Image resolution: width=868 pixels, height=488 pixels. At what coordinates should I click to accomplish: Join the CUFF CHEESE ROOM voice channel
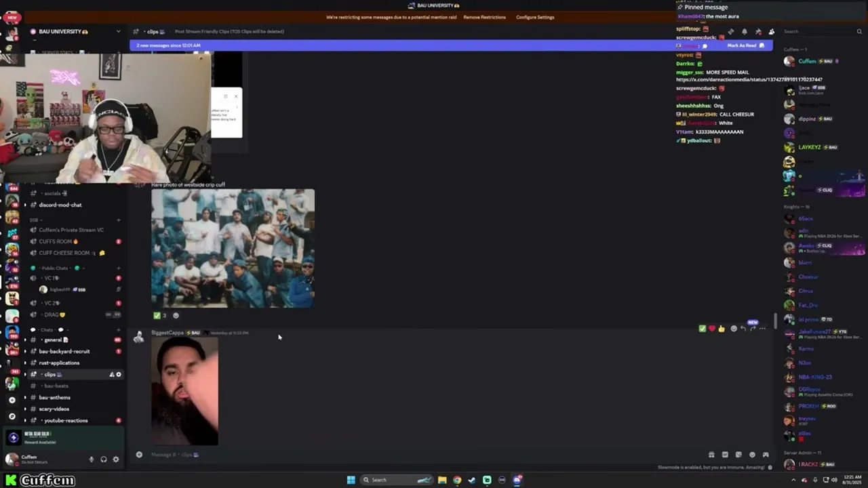[x=75, y=253]
